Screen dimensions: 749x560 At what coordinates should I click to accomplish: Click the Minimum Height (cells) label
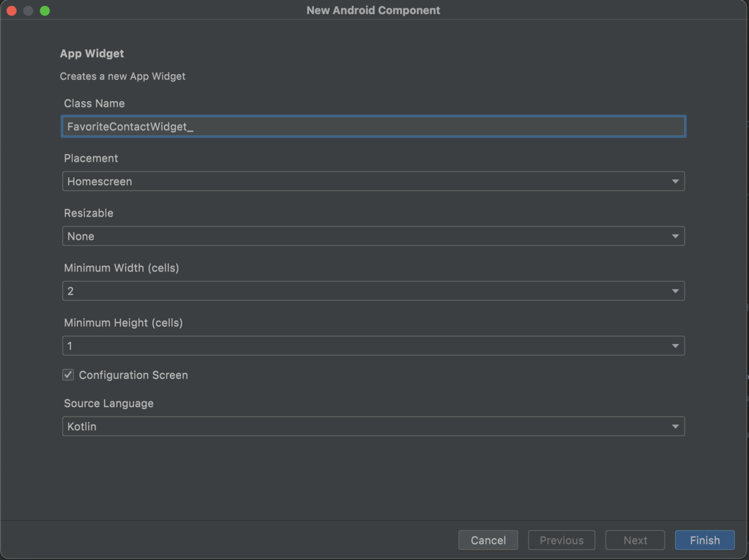click(124, 323)
